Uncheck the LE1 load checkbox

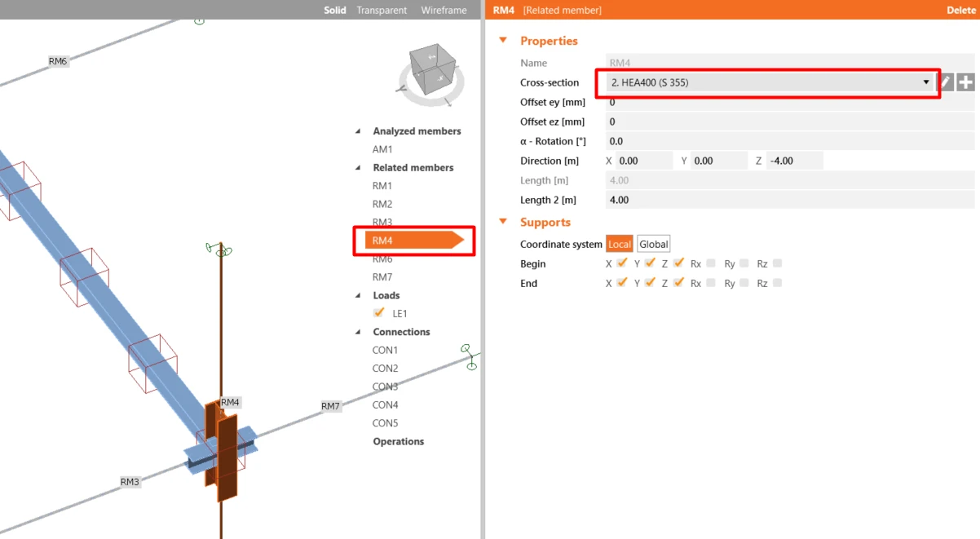point(378,313)
